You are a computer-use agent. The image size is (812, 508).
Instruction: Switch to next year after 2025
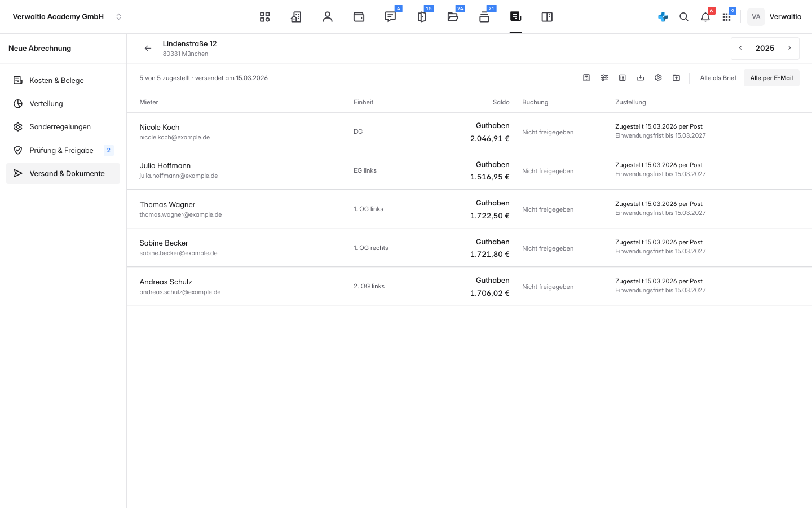(789, 48)
